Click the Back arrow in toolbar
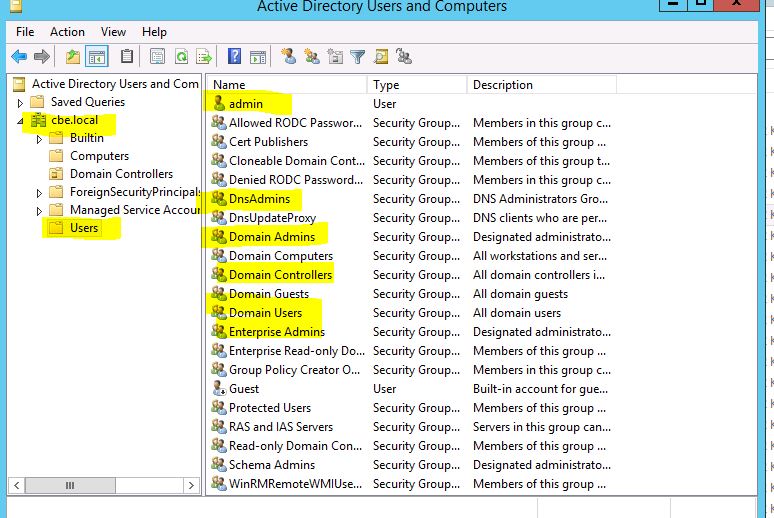 [19, 57]
